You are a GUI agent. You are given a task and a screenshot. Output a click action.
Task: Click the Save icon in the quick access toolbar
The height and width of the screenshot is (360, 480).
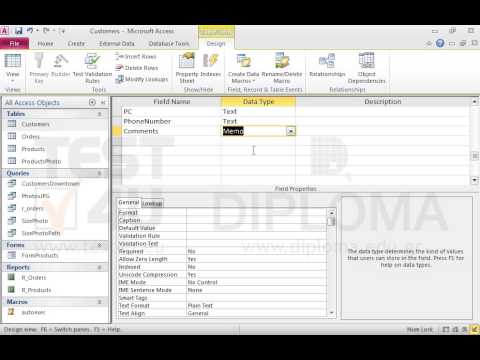(x=19, y=31)
